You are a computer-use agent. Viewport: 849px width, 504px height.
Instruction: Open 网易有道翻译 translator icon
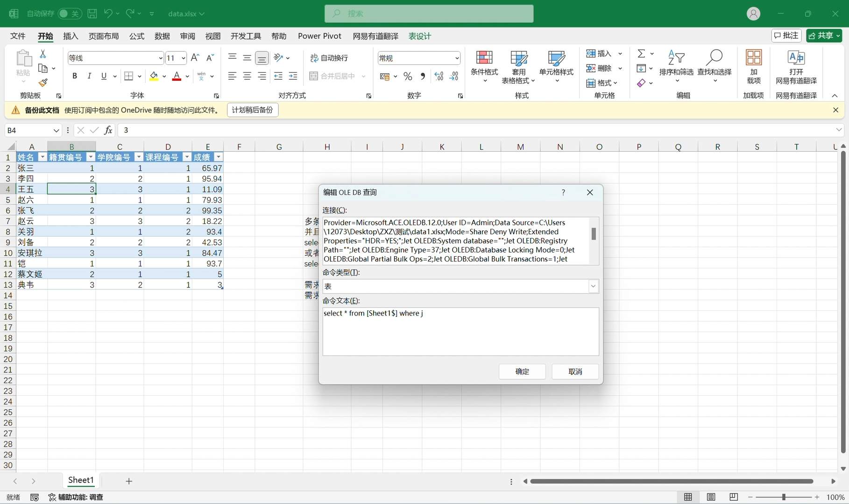(x=796, y=67)
